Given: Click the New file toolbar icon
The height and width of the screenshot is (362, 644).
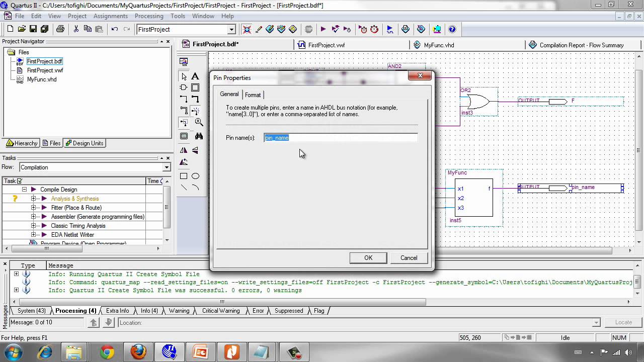Looking at the screenshot, I should click(10, 29).
